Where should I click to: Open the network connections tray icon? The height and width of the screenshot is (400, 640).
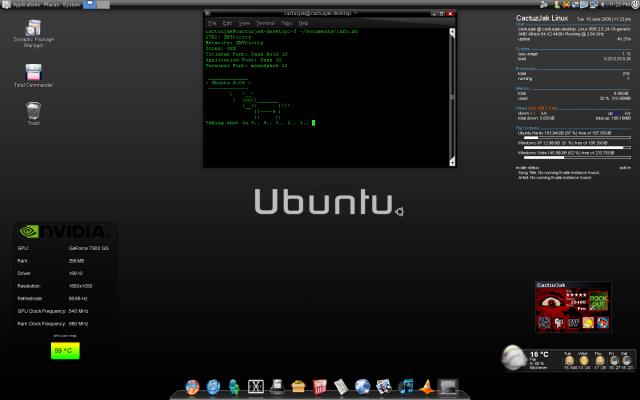click(x=544, y=4)
